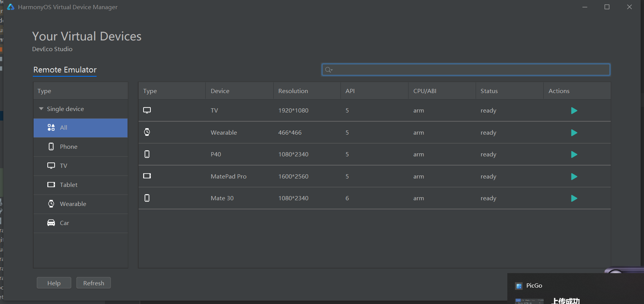
Task: Choose the Wearable category label in the sidebar
Action: coord(73,204)
